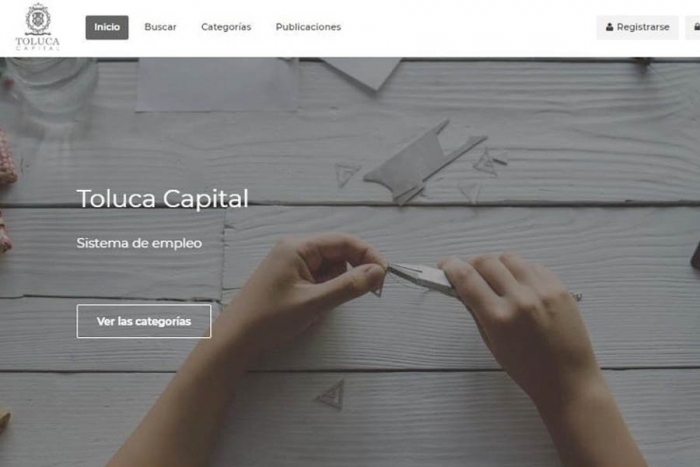Screen dimensions: 700x467
Task: Click the TOLUCA wordmark under the crest
Action: tap(38, 42)
